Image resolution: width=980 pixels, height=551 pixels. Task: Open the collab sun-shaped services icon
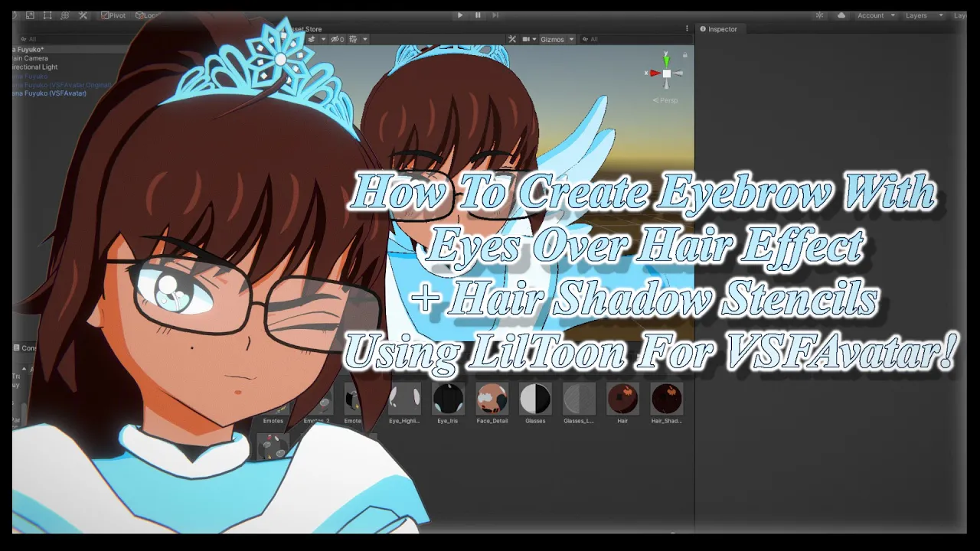[819, 15]
